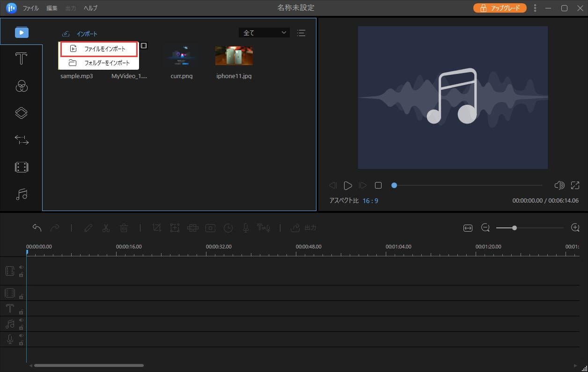Switch media panel to list view
Viewport: 588px width, 372px height.
301,33
